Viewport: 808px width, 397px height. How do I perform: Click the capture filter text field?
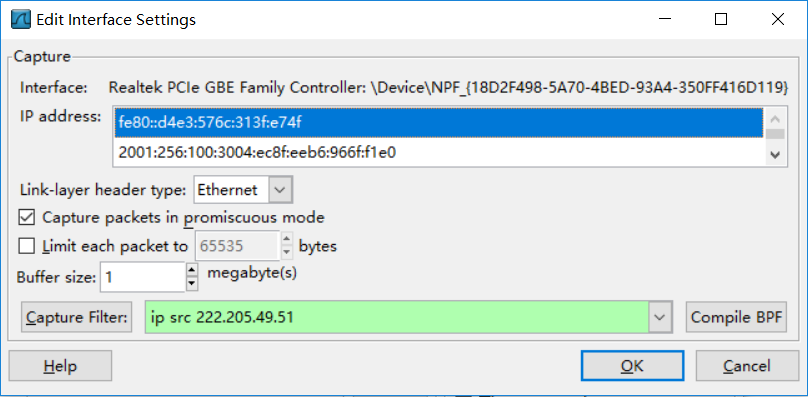397,317
